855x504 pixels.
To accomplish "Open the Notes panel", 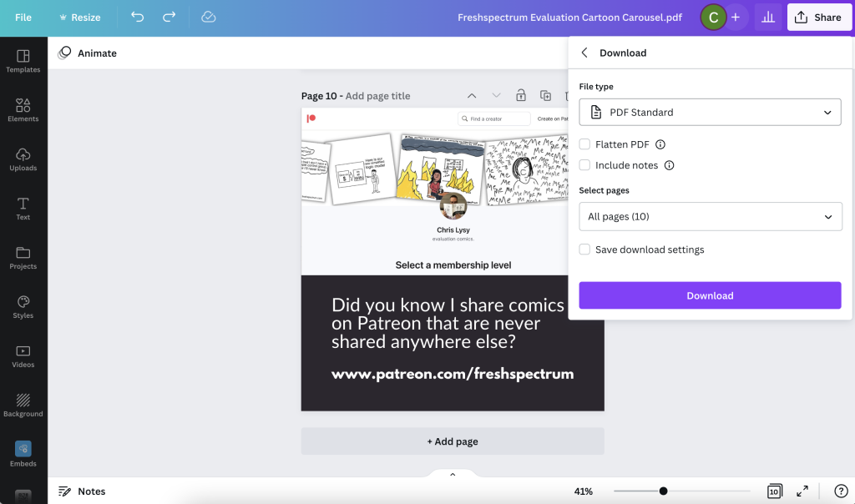I will [x=82, y=491].
